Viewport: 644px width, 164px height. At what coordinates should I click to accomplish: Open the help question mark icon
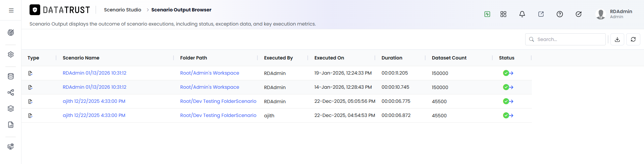[560, 14]
